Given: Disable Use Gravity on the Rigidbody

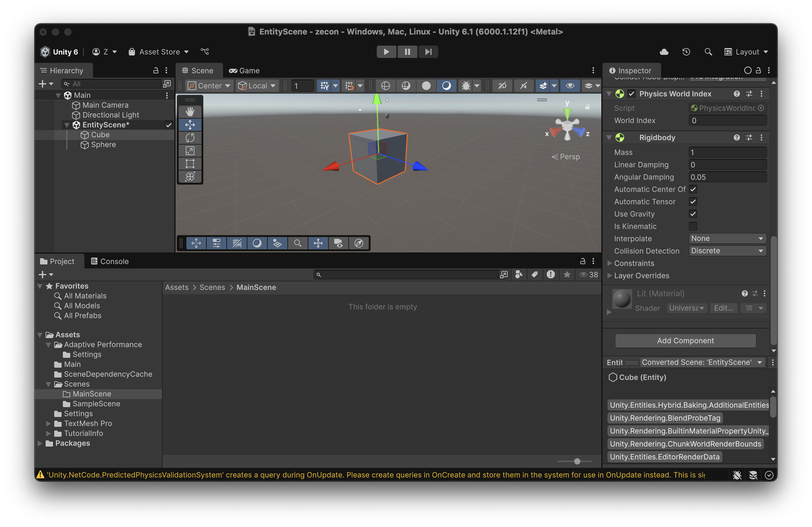Looking at the screenshot, I should click(x=693, y=214).
